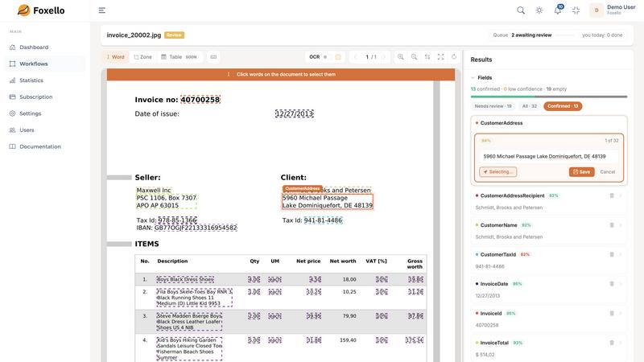Select the Word selection mode
The width and height of the screenshot is (644, 362).
[115, 57]
